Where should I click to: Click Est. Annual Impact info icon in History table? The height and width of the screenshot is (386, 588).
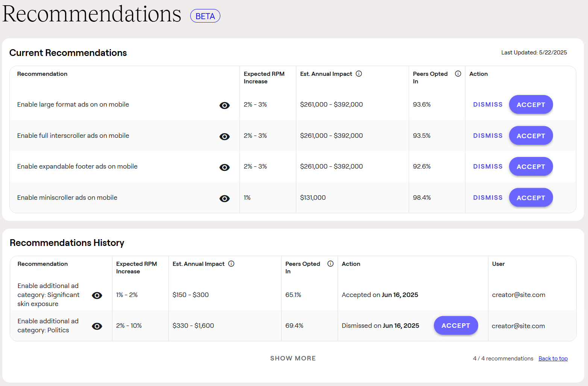[x=231, y=264]
